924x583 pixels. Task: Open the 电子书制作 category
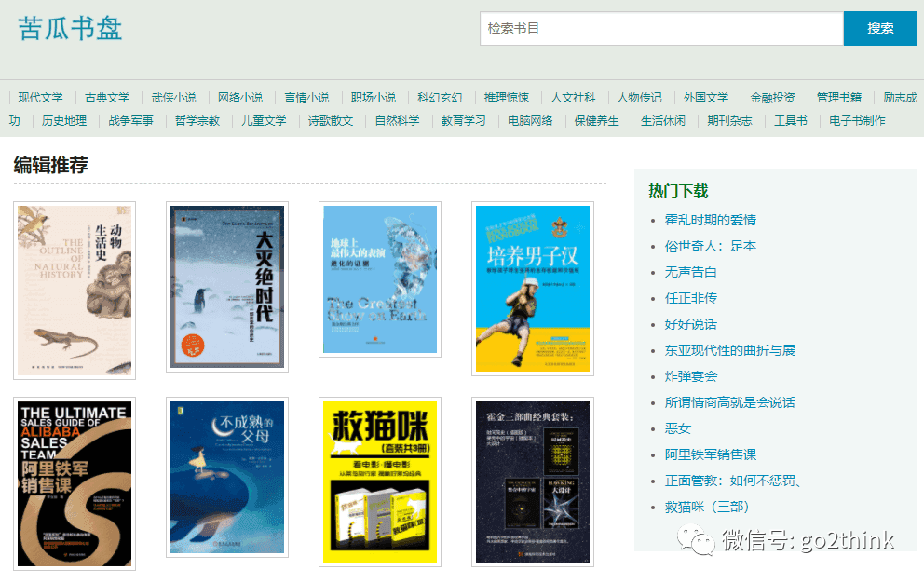[858, 121]
